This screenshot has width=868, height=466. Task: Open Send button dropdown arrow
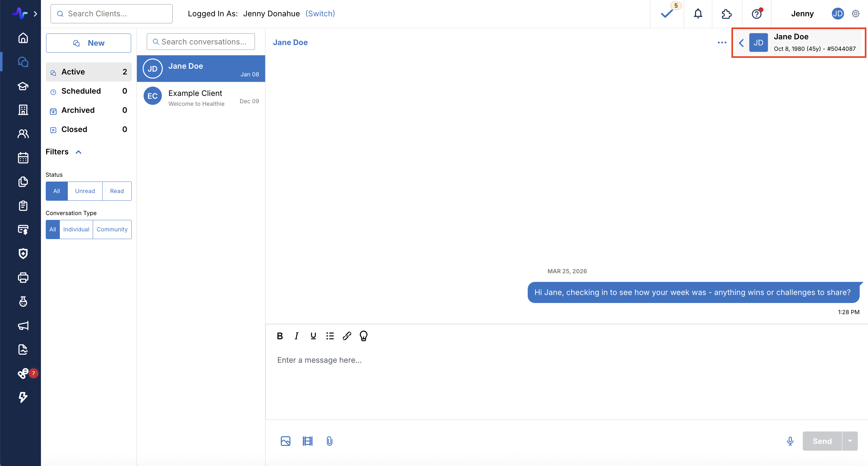point(850,441)
